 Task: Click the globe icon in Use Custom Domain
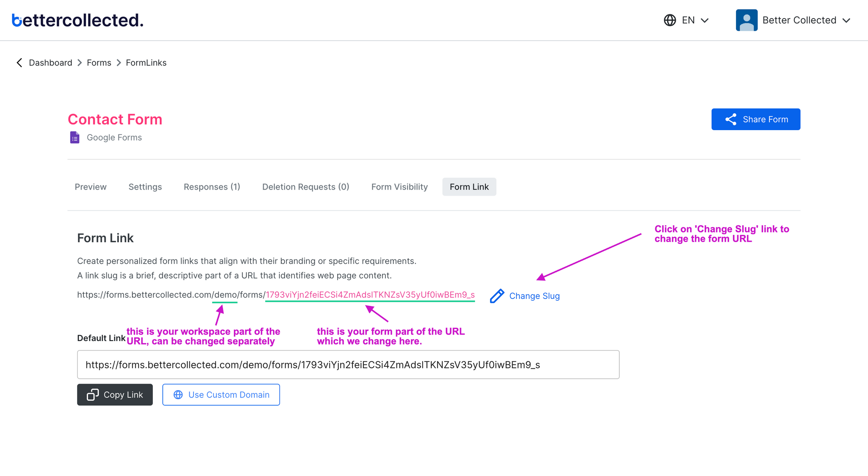(x=178, y=395)
